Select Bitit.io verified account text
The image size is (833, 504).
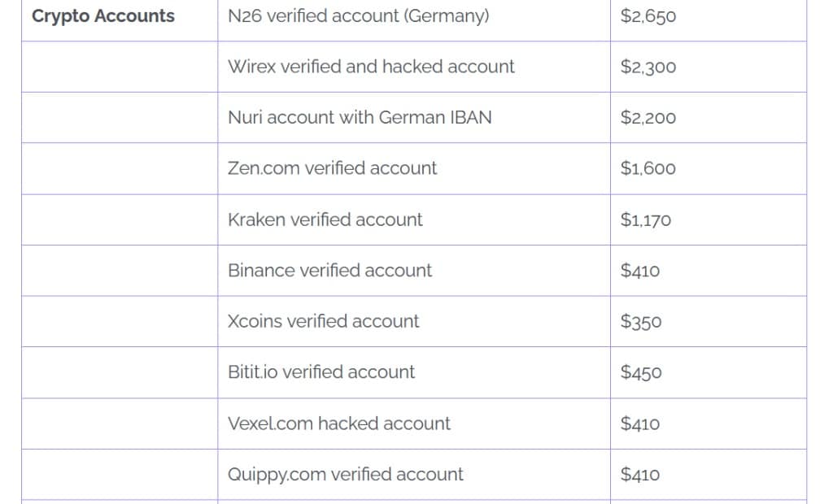pyautogui.click(x=321, y=371)
